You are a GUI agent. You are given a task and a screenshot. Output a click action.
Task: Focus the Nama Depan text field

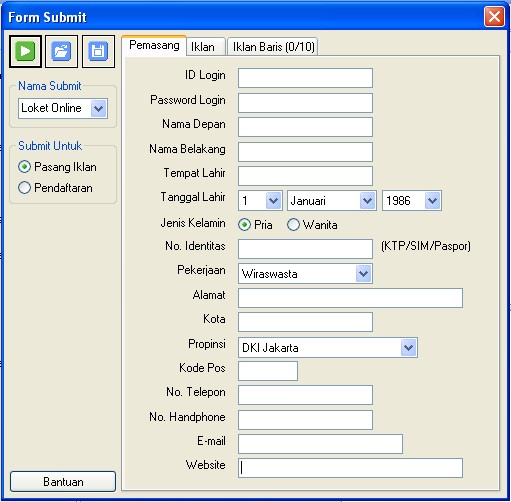click(x=305, y=127)
